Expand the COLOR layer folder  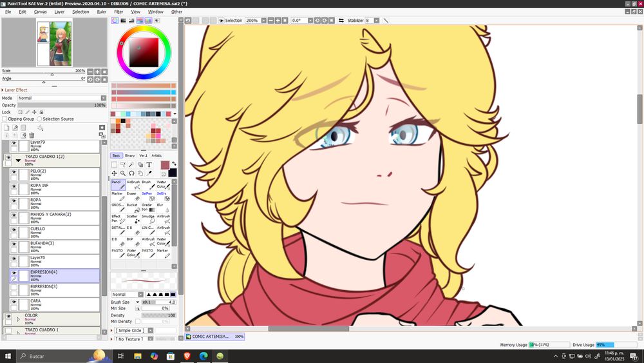tap(18, 319)
